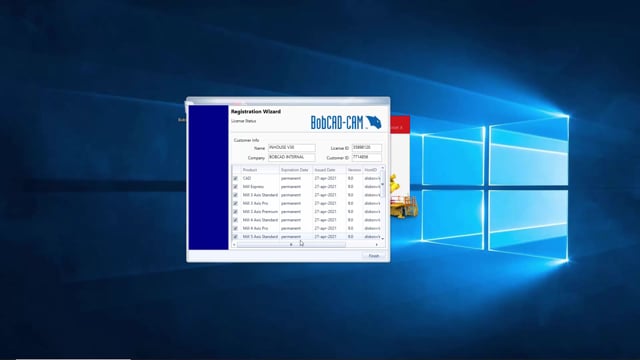Toggle the Mill 3 Axis Standard checkbox

(x=236, y=195)
